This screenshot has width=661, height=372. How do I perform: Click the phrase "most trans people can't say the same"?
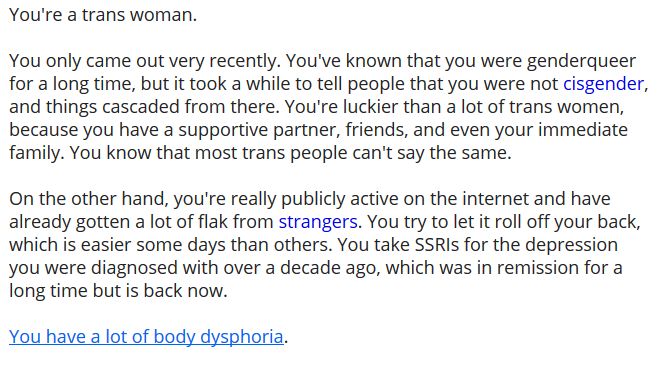point(353,153)
